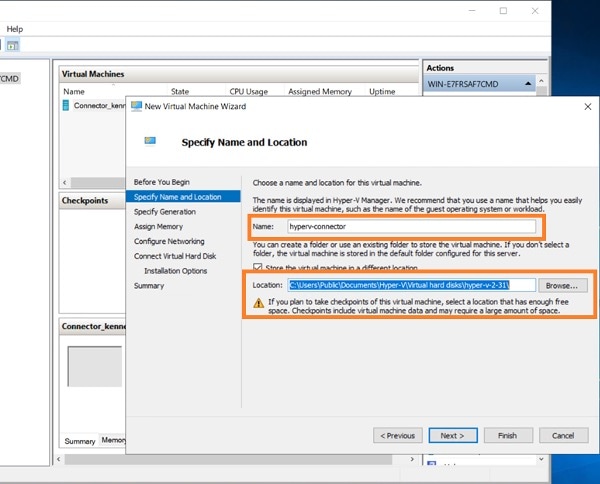Go to Before You Begin step
600x484 pixels.
[161, 182]
